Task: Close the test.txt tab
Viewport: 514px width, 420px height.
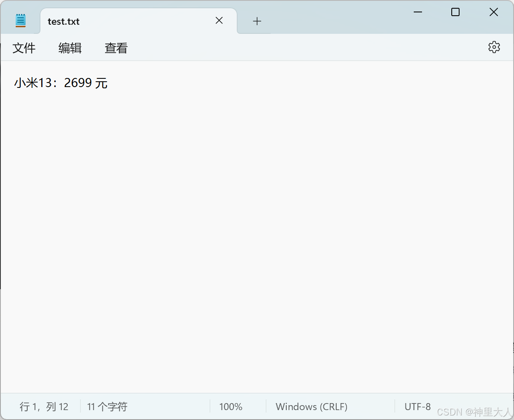Action: pyautogui.click(x=219, y=21)
